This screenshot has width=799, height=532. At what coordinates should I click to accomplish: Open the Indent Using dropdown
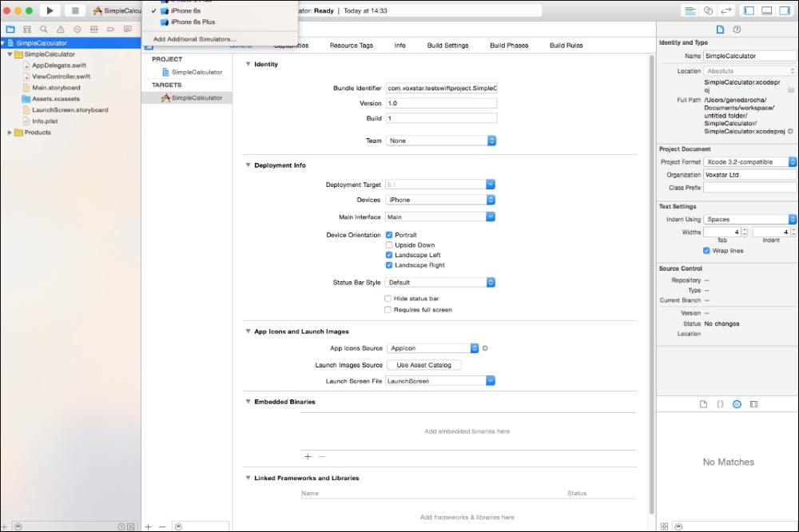tap(750, 219)
